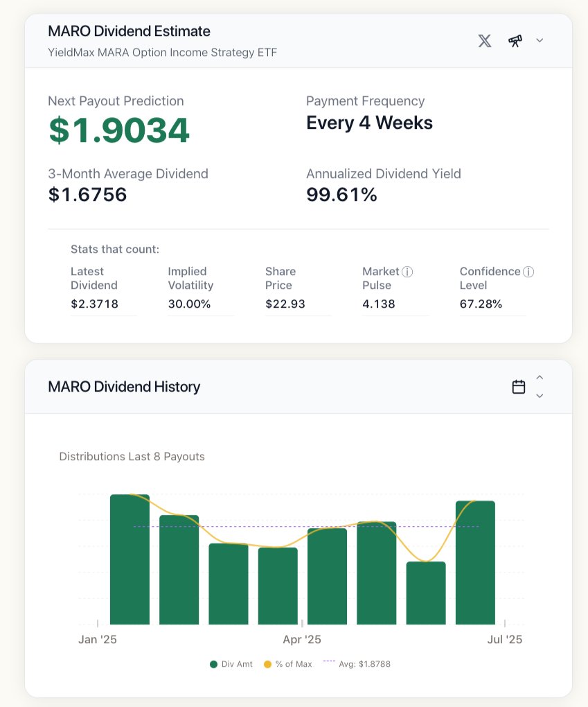Viewport: 588px width, 707px height.
Task: Click the MARO Dividend Estimate title
Action: [130, 31]
